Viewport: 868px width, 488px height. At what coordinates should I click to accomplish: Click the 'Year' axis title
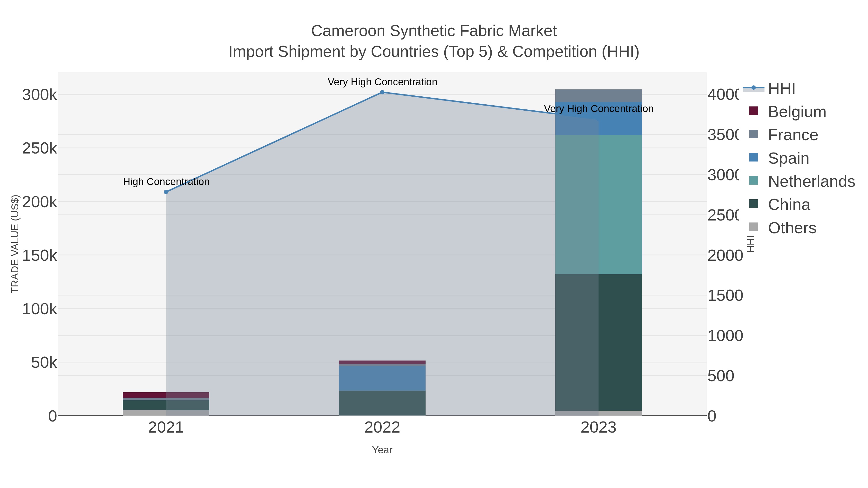pyautogui.click(x=382, y=450)
